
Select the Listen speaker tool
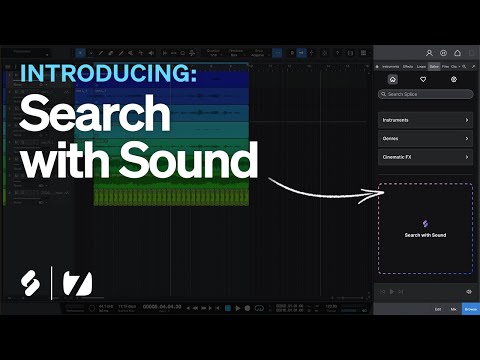click(x=151, y=53)
